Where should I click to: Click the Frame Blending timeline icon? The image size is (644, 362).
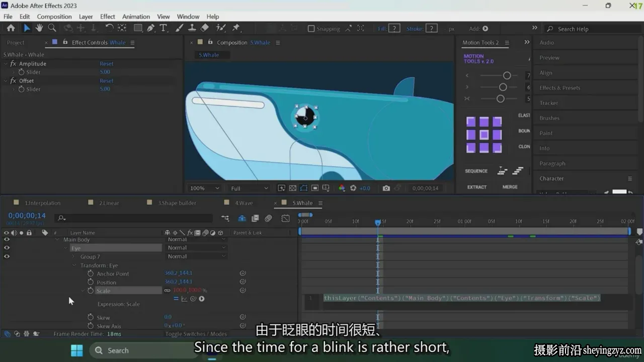[255, 218]
